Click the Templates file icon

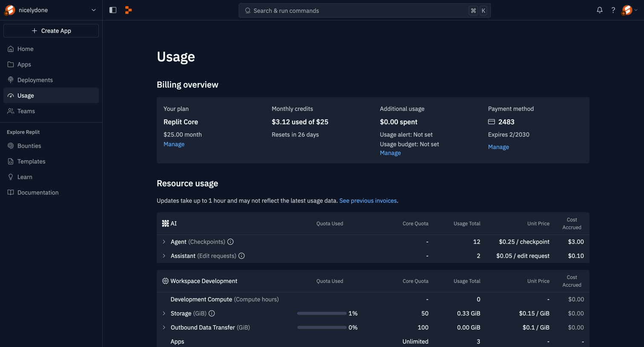(x=11, y=162)
